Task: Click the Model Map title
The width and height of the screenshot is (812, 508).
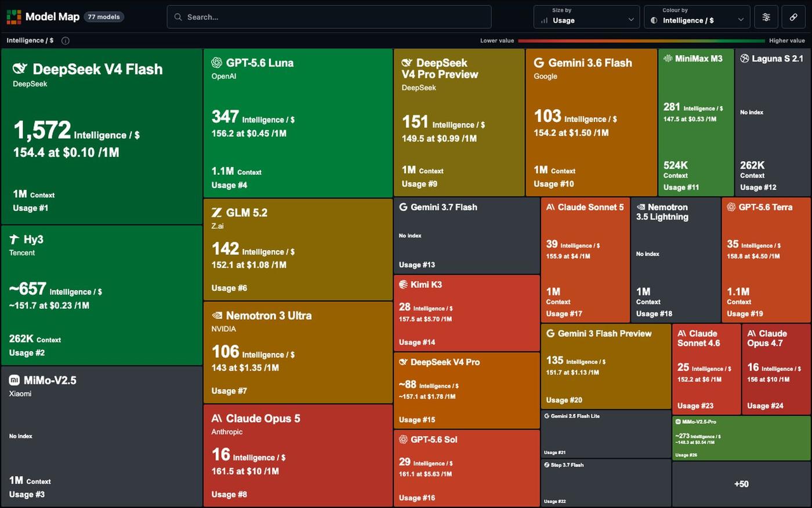Action: coord(52,17)
